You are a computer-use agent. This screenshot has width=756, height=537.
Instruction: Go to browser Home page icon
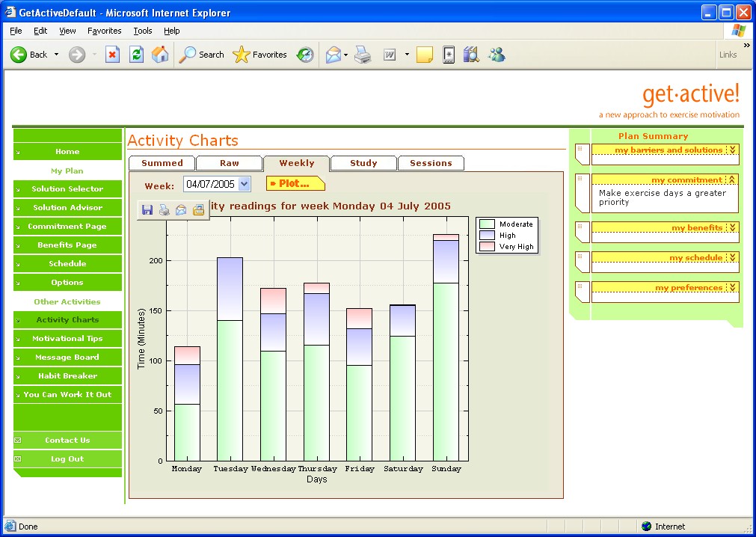click(x=160, y=55)
